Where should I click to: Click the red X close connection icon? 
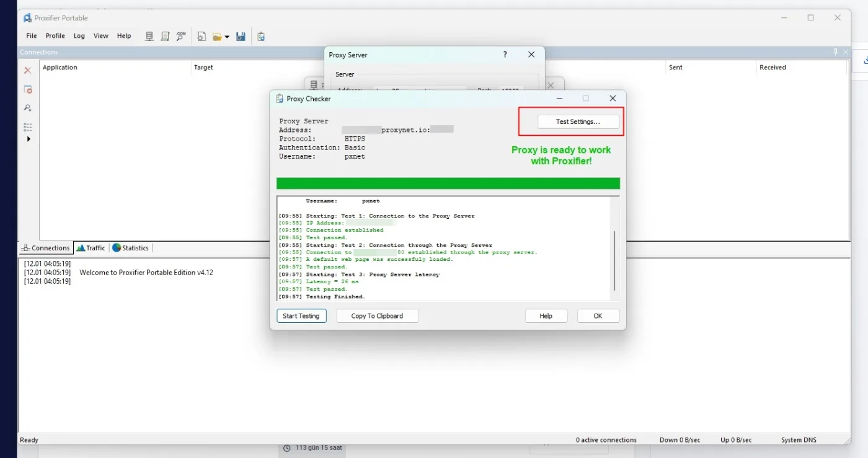28,71
